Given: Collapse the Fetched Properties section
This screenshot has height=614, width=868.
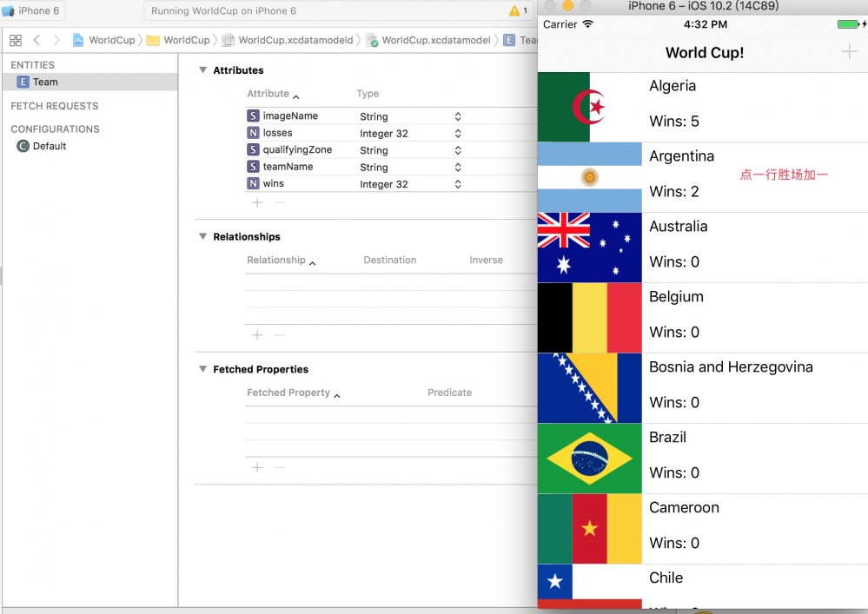Looking at the screenshot, I should (x=202, y=369).
